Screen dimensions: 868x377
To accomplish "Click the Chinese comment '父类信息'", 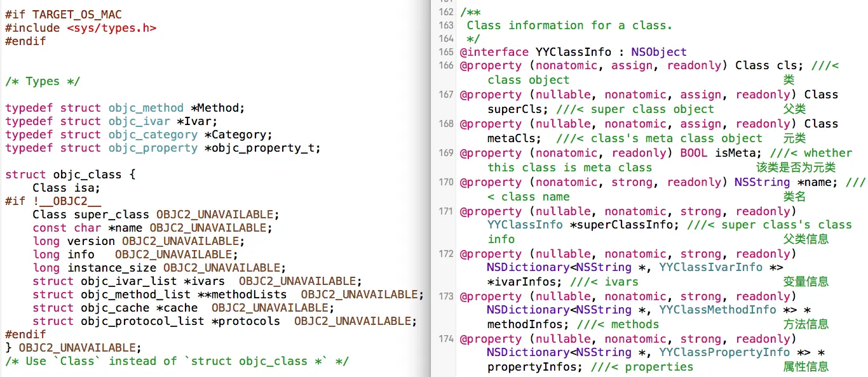I will pos(806,239).
